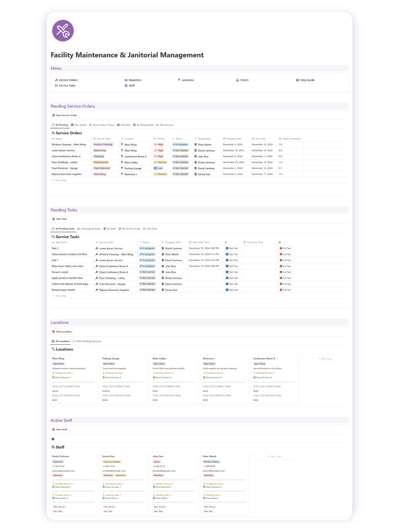Screen dimensions: 399x532
Task: Click Low priority tag for Trash Removal
Action: click(x=158, y=168)
